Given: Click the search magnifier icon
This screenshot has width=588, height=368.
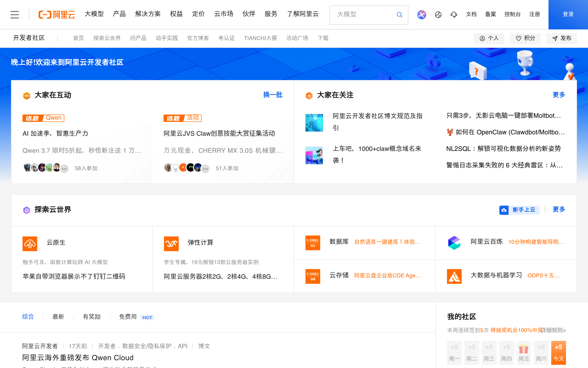Looking at the screenshot, I should pyautogui.click(x=399, y=15).
